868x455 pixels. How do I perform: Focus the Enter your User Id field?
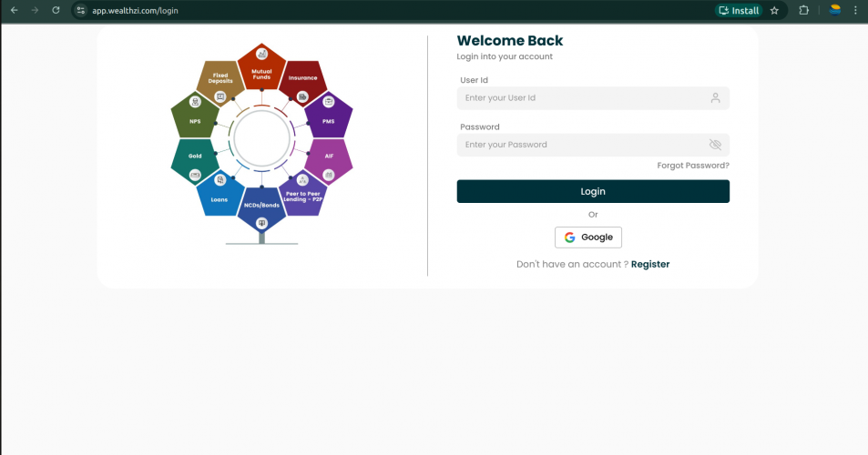click(x=593, y=98)
